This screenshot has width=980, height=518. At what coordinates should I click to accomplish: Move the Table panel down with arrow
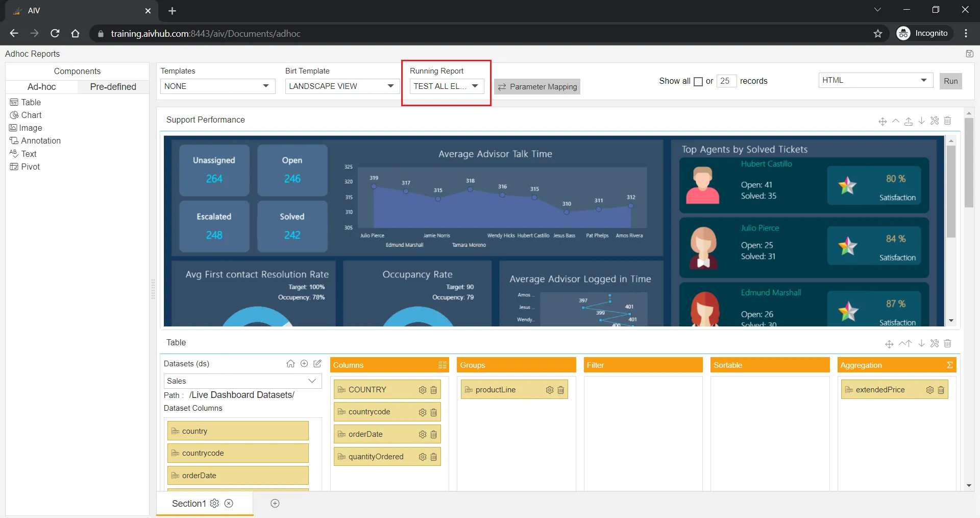tap(921, 344)
